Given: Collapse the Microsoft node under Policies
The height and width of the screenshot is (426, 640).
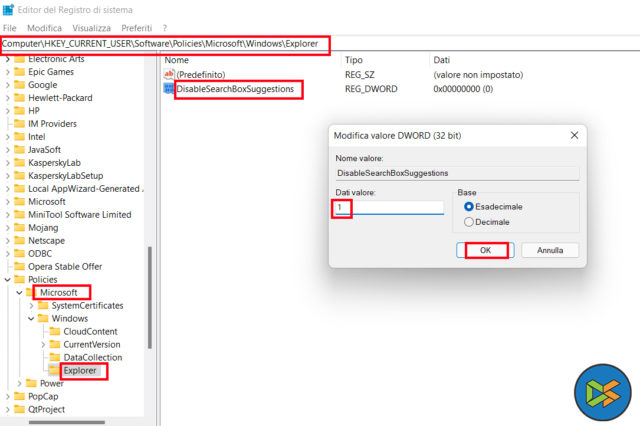Looking at the screenshot, I should coord(19,293).
